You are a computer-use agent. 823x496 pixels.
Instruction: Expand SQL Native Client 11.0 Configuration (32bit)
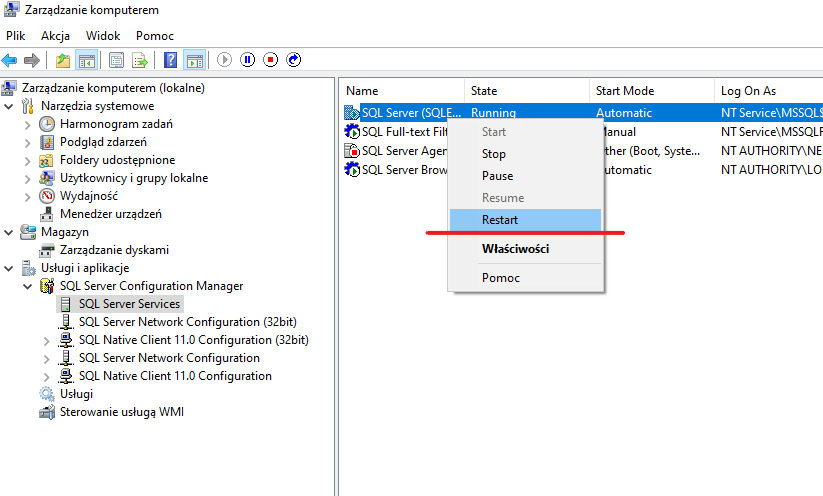(46, 340)
